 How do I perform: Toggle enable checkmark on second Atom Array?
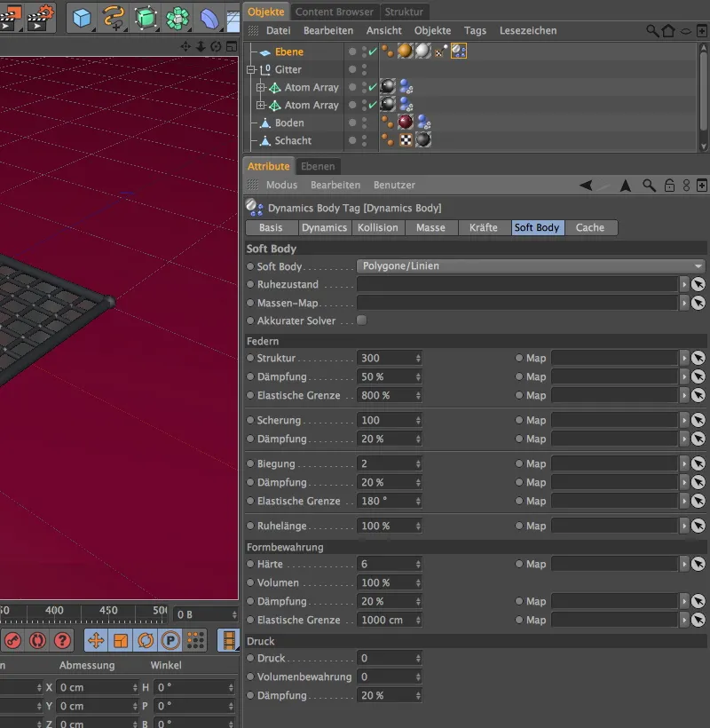tap(373, 105)
